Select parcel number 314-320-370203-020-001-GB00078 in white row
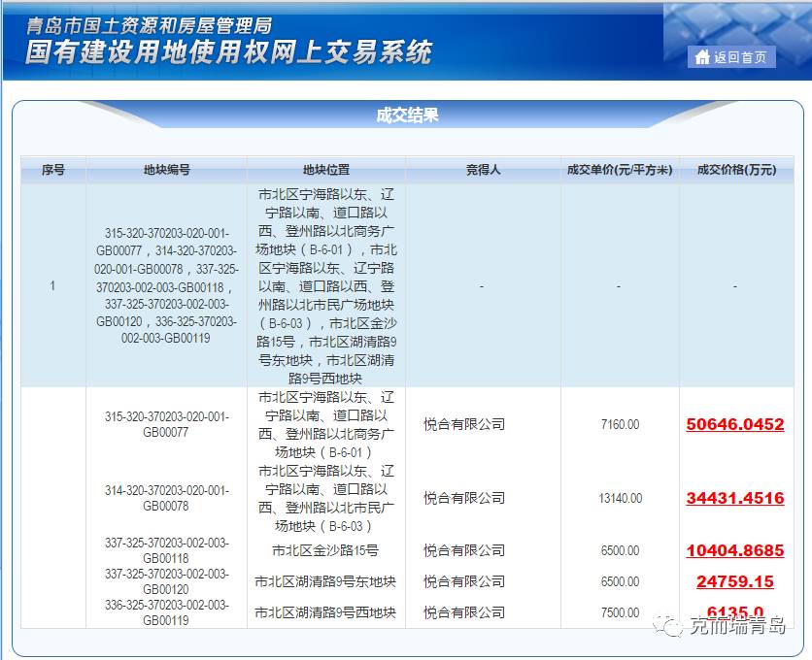812x660 pixels. (166, 498)
